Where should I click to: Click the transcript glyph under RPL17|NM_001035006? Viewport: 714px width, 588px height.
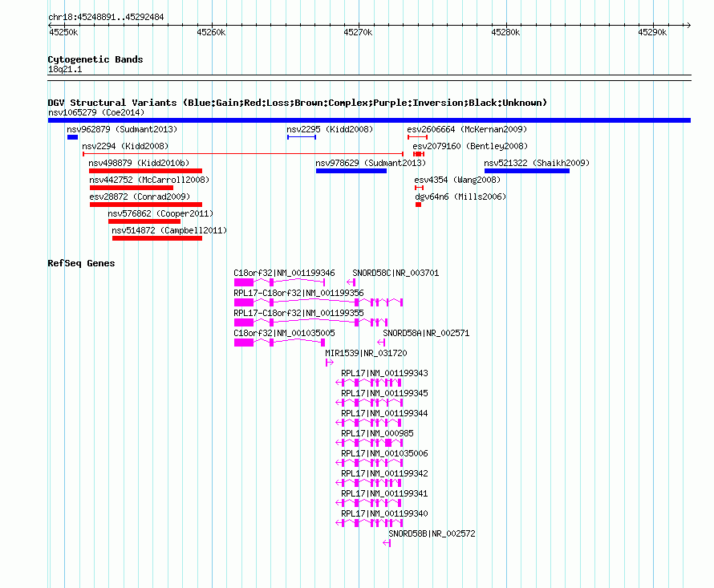point(369,463)
